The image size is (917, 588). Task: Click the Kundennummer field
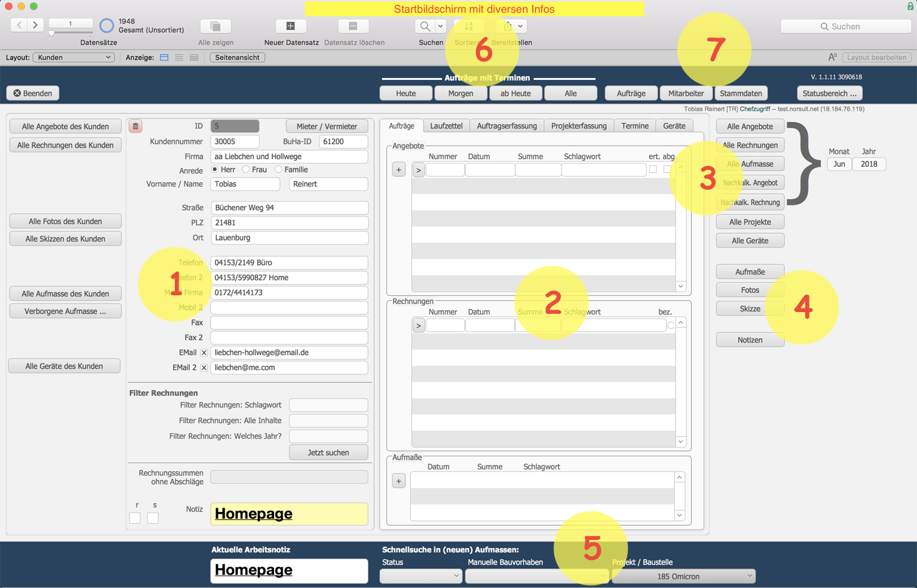point(235,142)
